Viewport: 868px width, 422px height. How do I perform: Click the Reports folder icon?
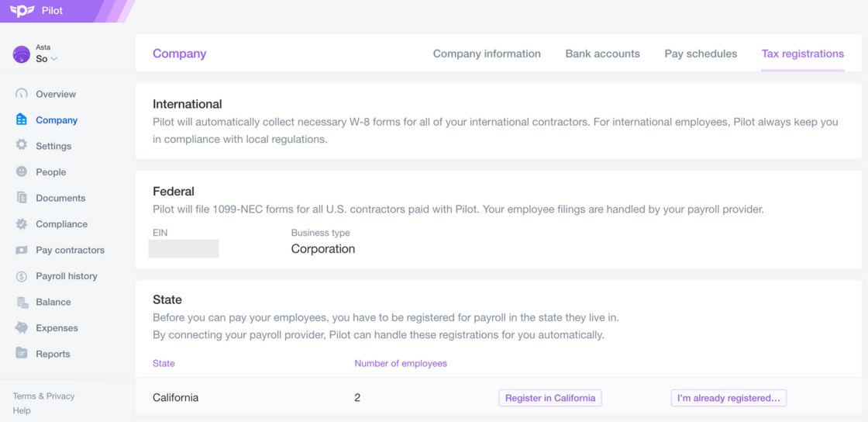coord(22,353)
